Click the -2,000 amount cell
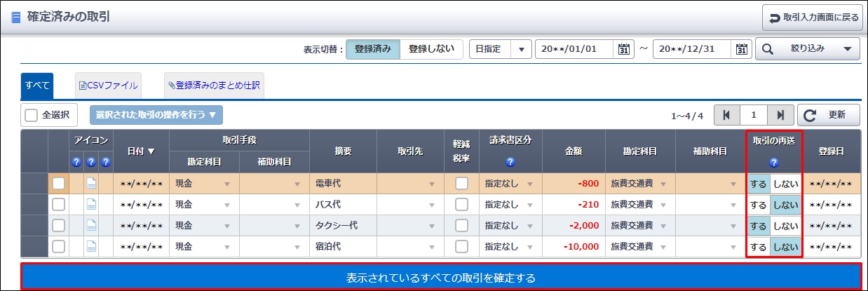 click(x=572, y=226)
